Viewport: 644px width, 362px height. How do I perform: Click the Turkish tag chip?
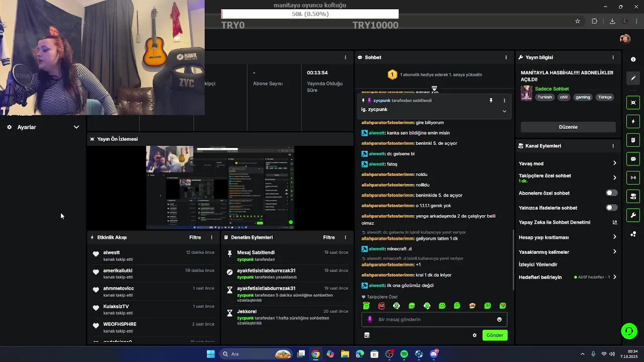(x=545, y=97)
